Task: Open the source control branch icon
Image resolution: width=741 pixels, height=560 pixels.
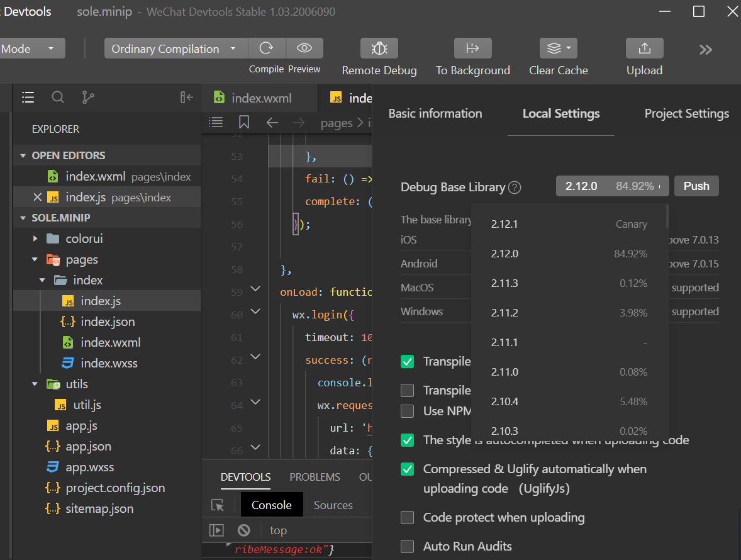Action: click(x=88, y=98)
